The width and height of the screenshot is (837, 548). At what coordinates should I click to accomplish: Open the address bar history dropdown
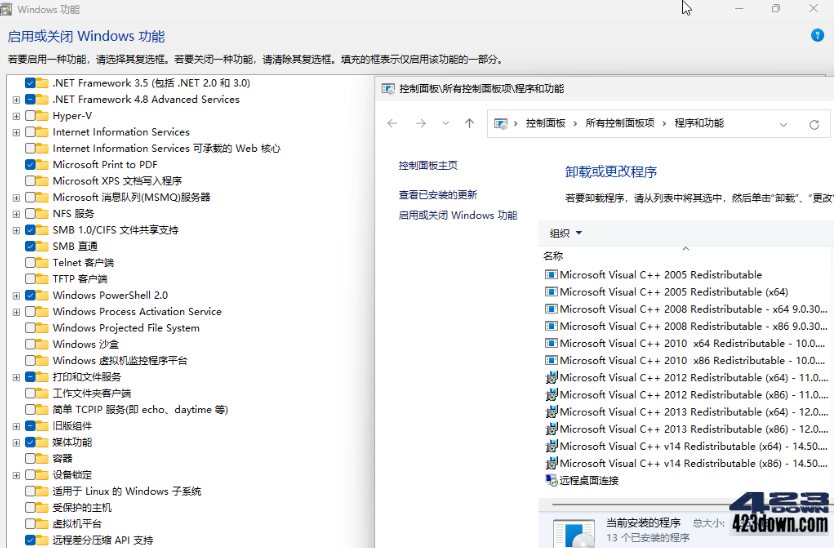783,124
